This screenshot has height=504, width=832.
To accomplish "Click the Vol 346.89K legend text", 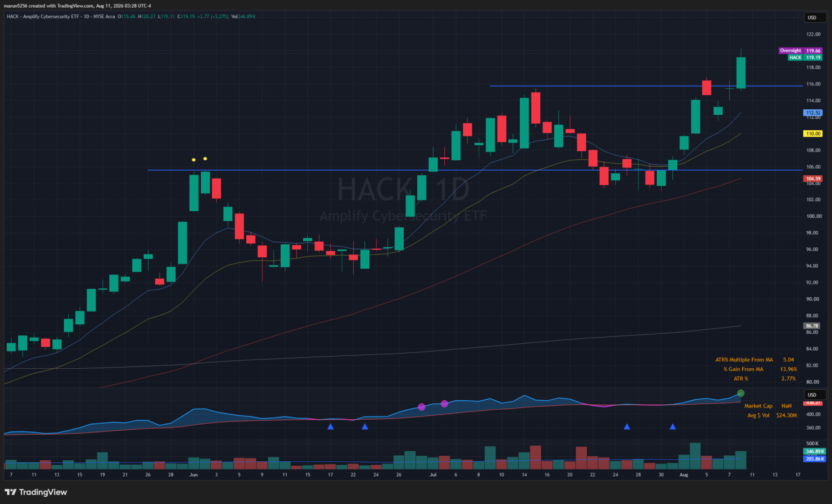I will pos(243,17).
